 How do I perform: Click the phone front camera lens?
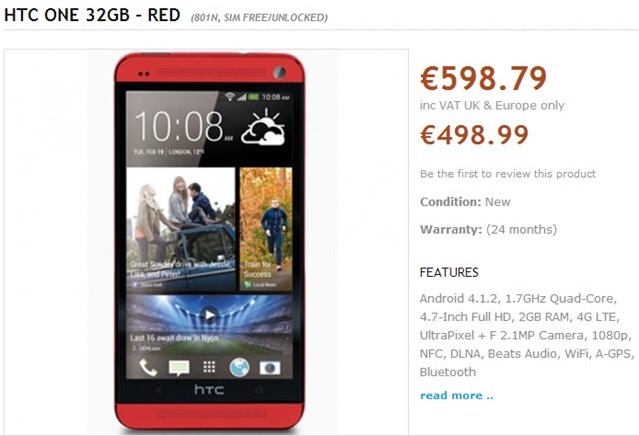coord(280,73)
